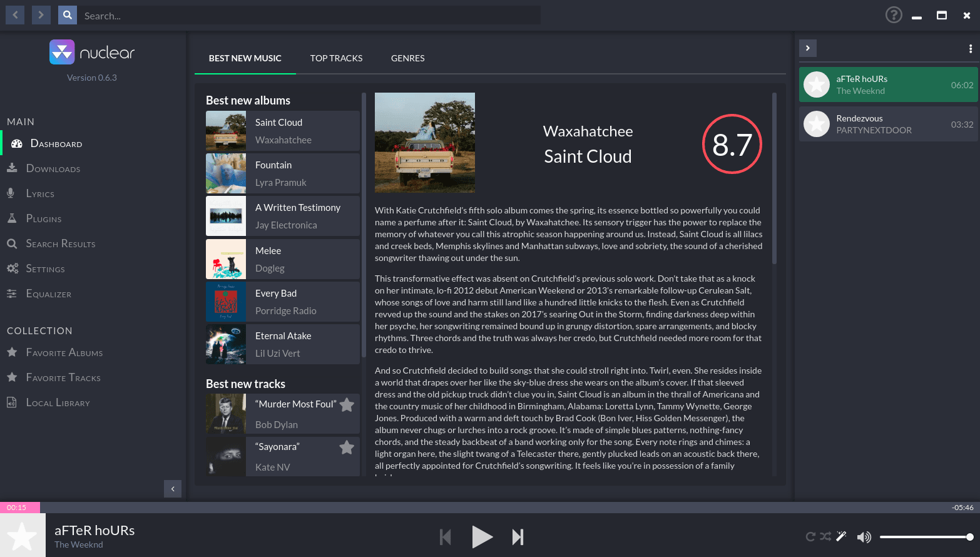Go forward with the right arrow button
This screenshot has width=980, height=557.
click(x=41, y=14)
